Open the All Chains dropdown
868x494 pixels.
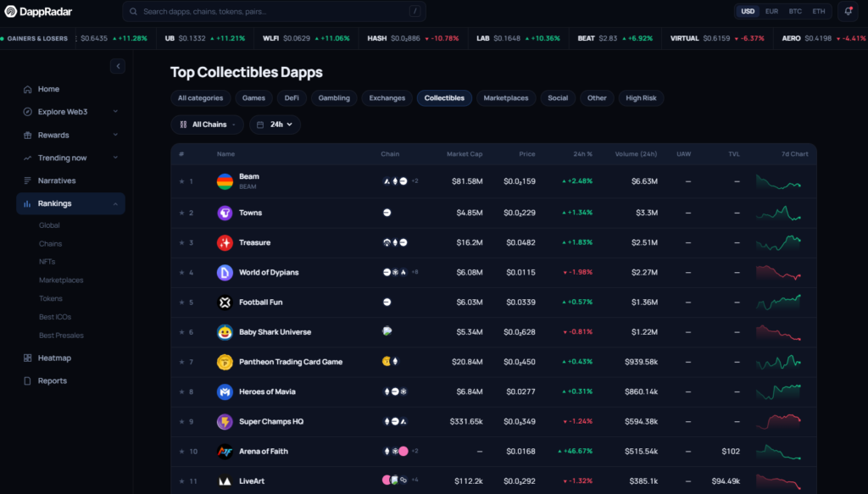[207, 125]
